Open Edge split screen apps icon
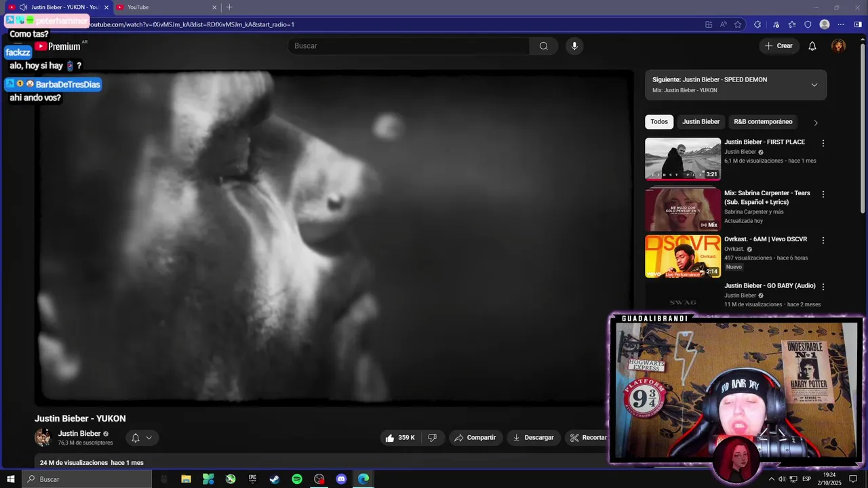Screen dimensions: 868x488 709,24
